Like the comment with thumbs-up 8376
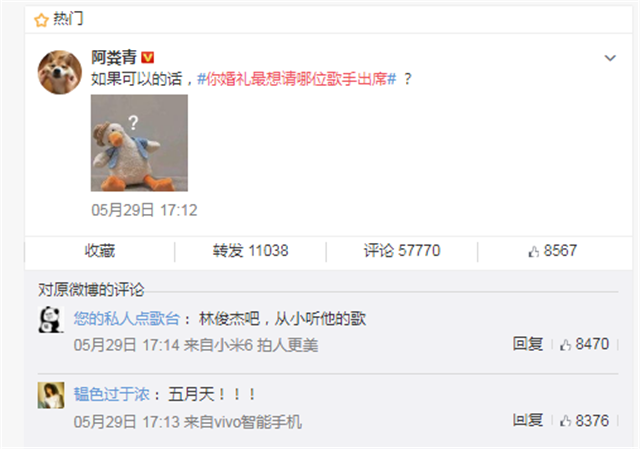This screenshot has width=640, height=449. (584, 420)
